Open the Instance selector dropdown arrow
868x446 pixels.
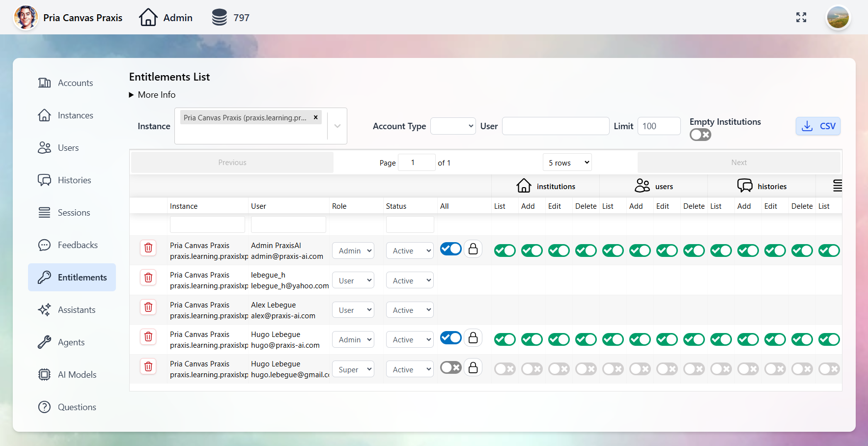tap(337, 126)
